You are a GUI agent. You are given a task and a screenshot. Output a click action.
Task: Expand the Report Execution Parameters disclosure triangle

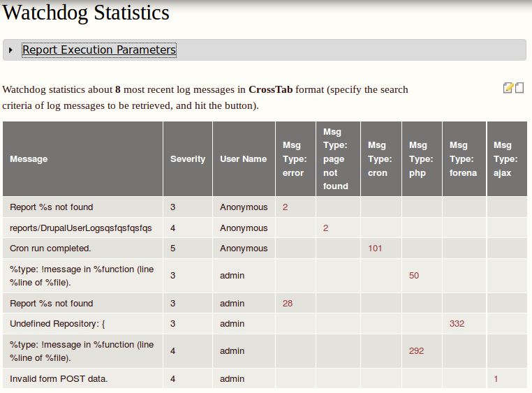click(x=10, y=50)
